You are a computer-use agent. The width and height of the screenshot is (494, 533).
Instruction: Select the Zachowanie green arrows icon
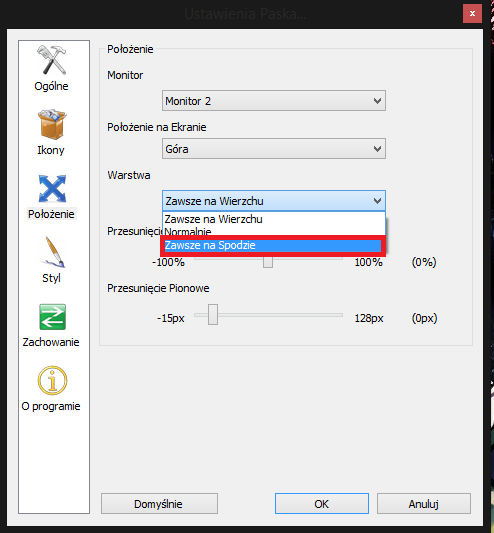tap(52, 317)
